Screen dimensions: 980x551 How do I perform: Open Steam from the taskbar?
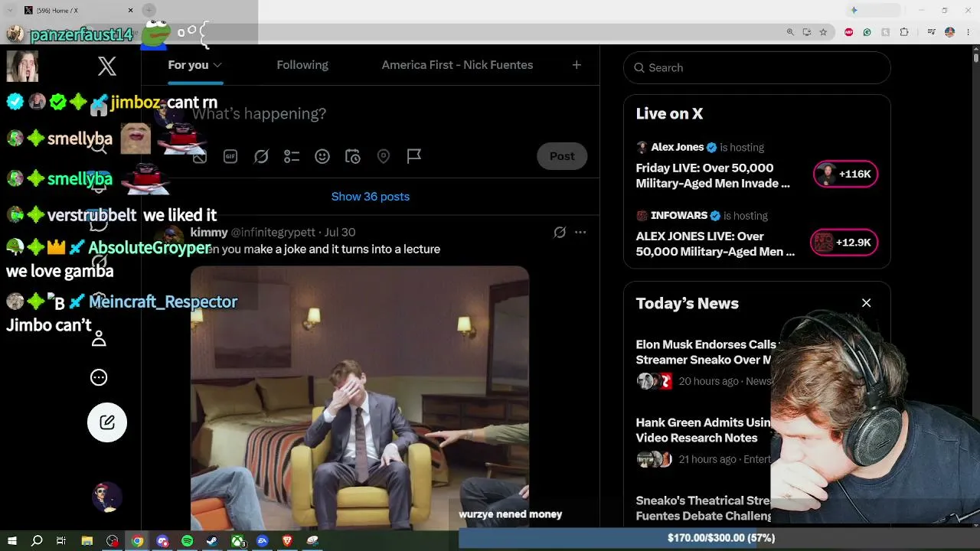(x=213, y=541)
